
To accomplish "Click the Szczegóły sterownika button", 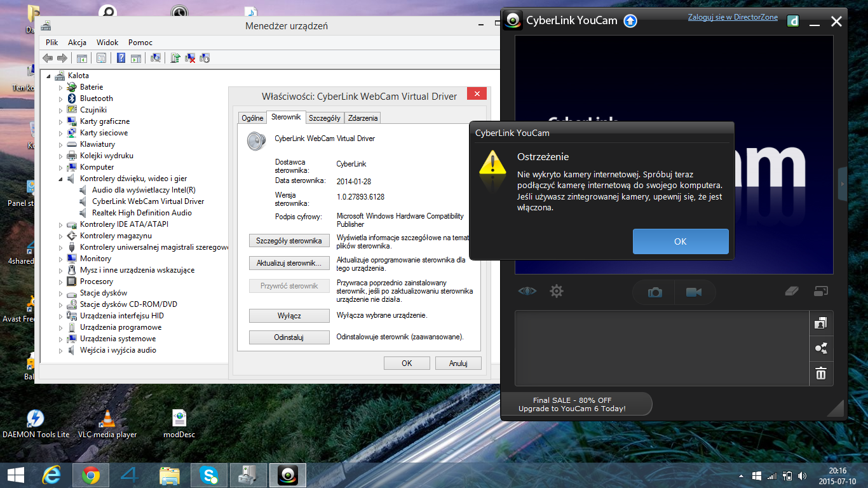I will pyautogui.click(x=289, y=241).
